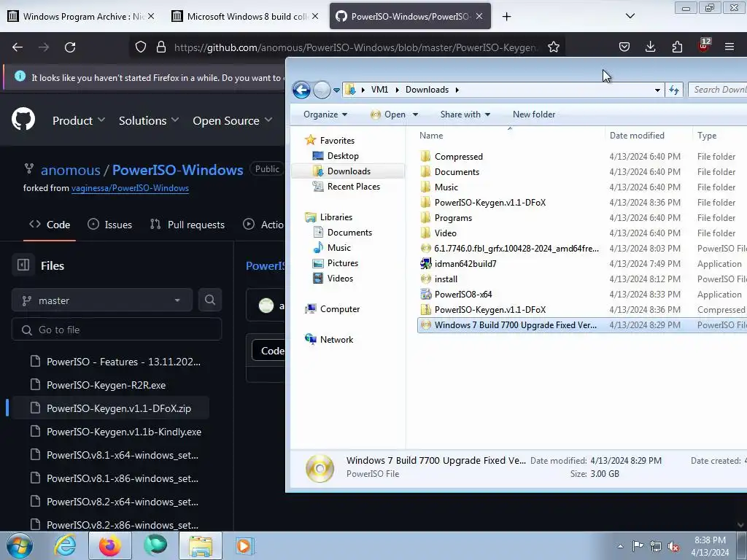Viewport: 747px width, 560px height.
Task: Click the Search Downloads box
Action: click(x=718, y=90)
